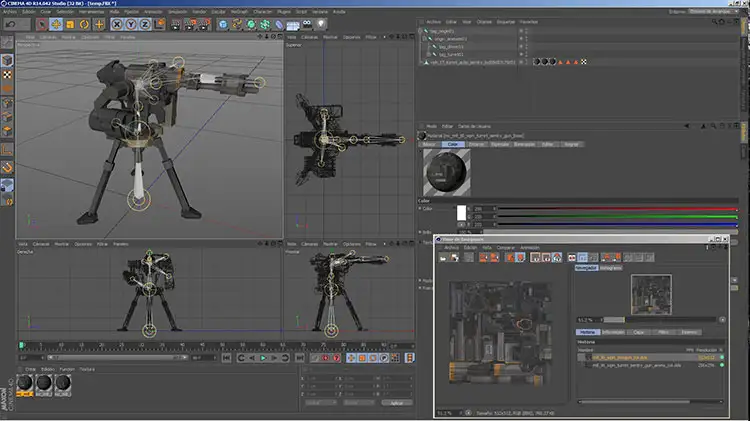The width and height of the screenshot is (750, 421).
Task: Play the animation forward
Action: pos(263,358)
